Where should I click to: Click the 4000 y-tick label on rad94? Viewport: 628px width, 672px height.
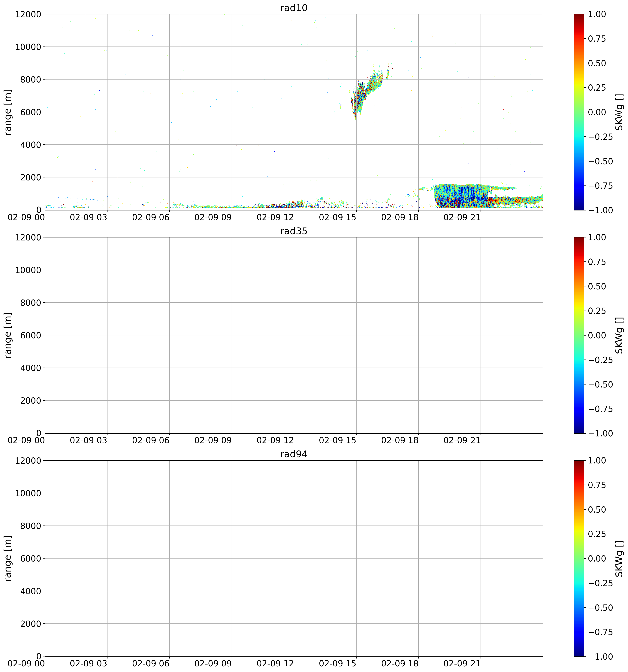pos(30,591)
